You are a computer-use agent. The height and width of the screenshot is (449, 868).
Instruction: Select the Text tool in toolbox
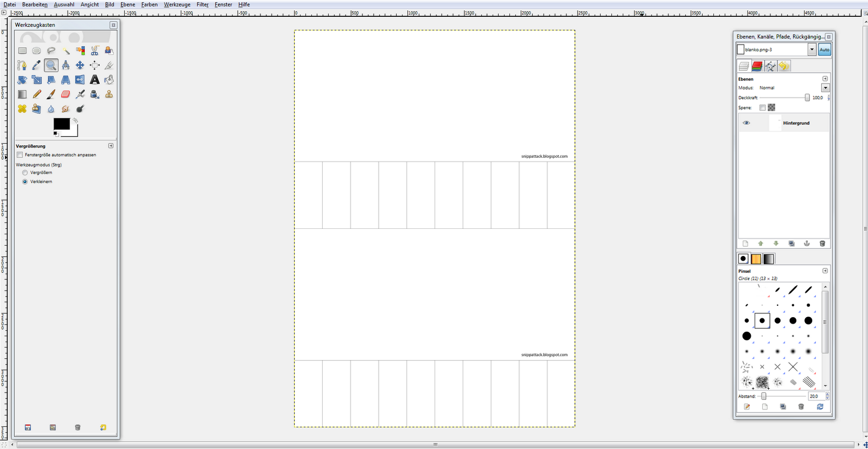(x=94, y=80)
